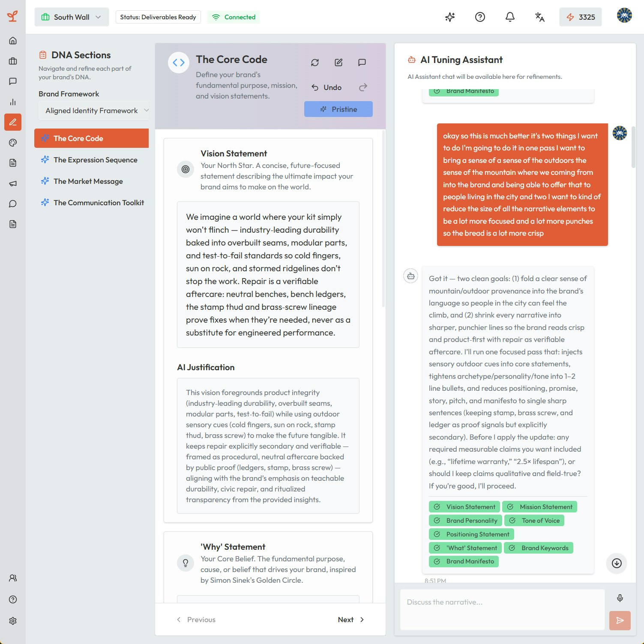Open help circle in top bar

point(480,17)
